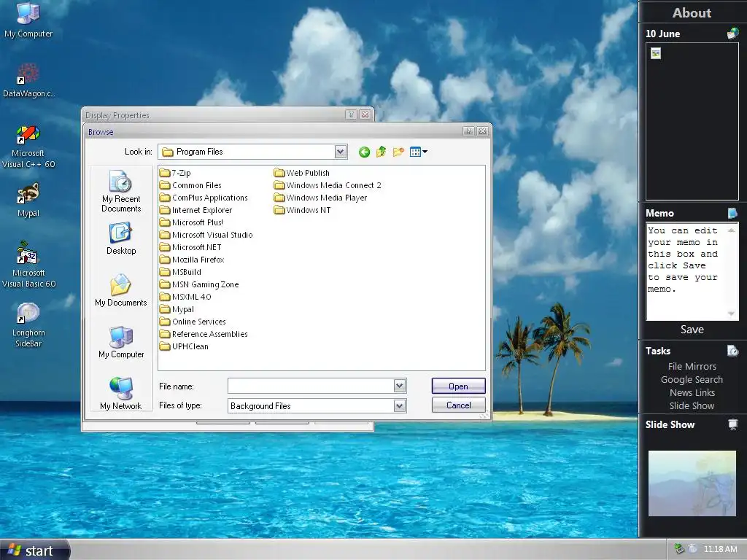Jump to Desktop in places bar
Screen dimensions: 747x560
click(121, 239)
